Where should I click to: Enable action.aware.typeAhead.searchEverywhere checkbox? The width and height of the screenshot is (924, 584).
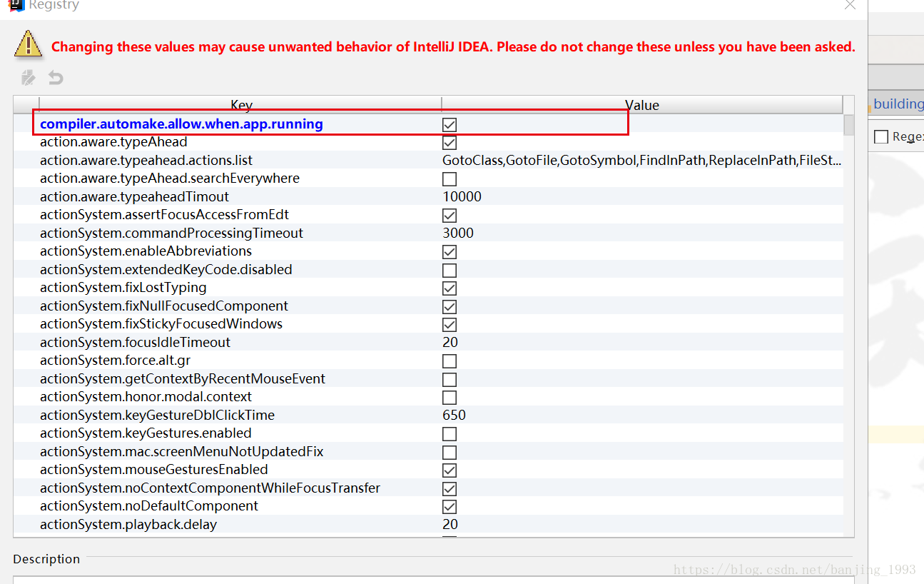tap(450, 179)
